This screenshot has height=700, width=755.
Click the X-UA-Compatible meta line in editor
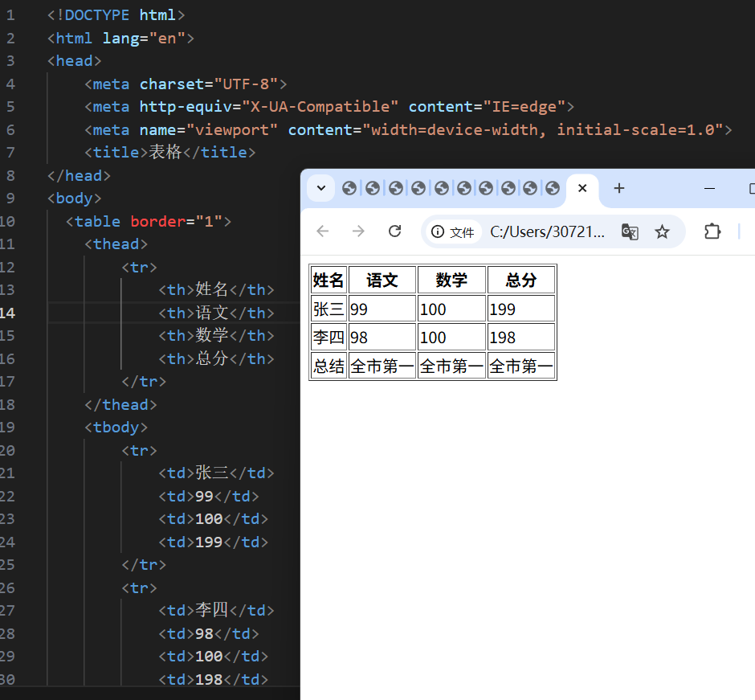[x=329, y=107]
